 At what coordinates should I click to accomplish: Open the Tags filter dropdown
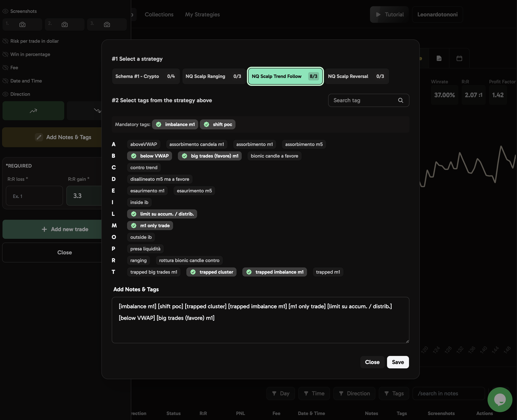(x=394, y=393)
